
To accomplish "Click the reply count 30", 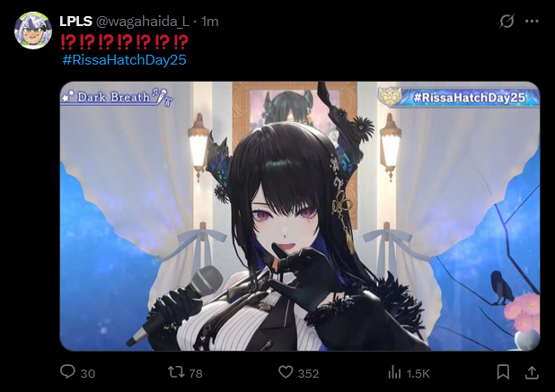I will 88,374.
